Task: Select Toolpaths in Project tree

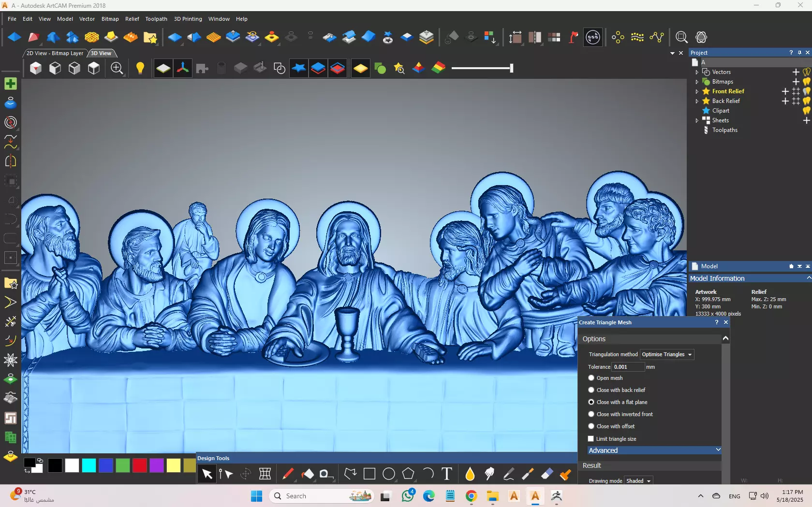Action: (x=724, y=130)
